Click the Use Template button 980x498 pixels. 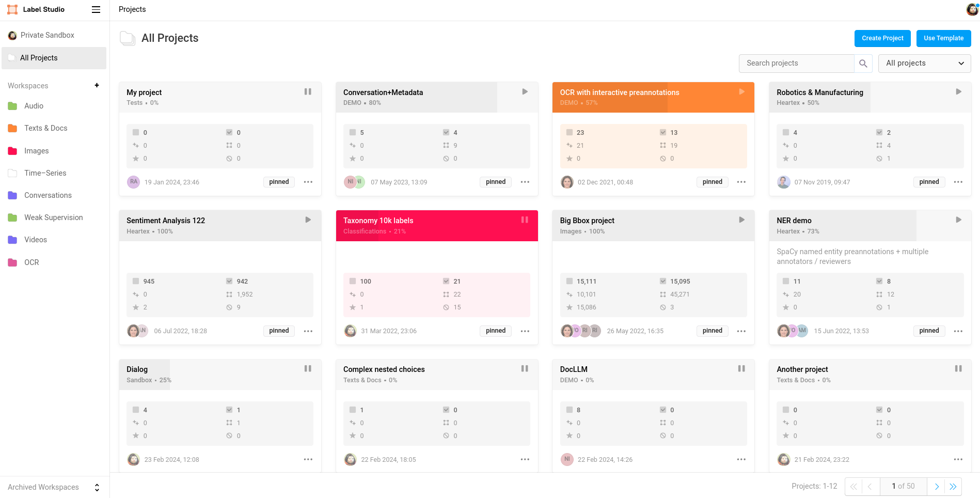pos(943,38)
